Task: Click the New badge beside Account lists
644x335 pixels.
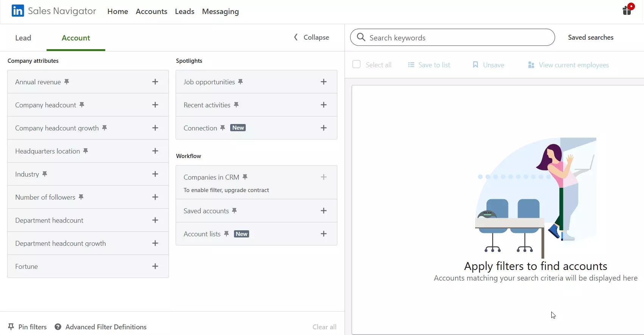Action: coord(242,234)
